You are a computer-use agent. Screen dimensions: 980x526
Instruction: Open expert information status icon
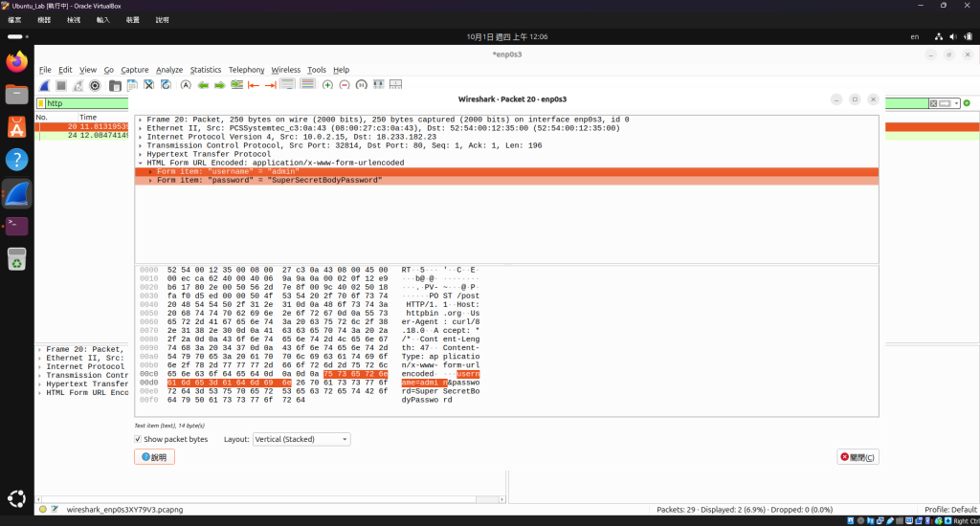[42, 509]
